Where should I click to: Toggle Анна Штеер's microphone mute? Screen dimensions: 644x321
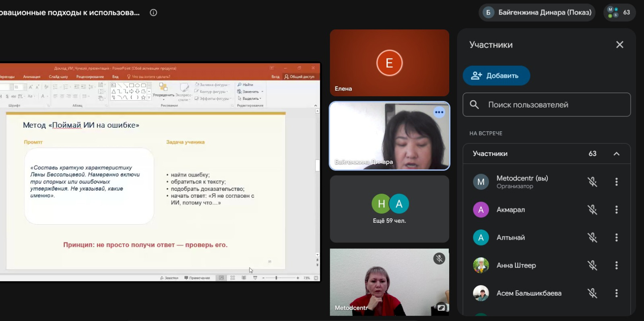coord(592,265)
